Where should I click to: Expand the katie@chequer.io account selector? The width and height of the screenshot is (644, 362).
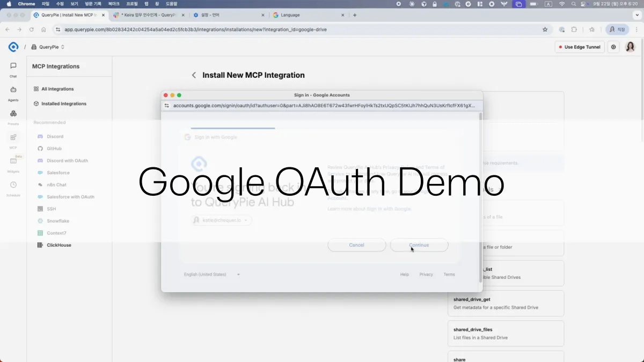pyautogui.click(x=221, y=220)
